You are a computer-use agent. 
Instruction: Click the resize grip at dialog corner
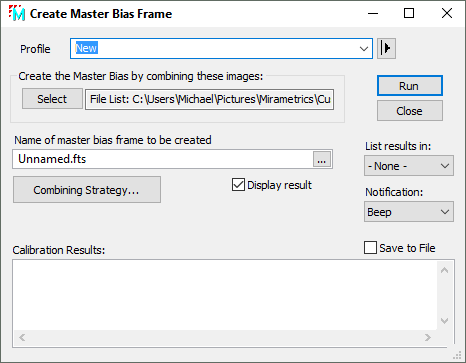tap(457, 355)
